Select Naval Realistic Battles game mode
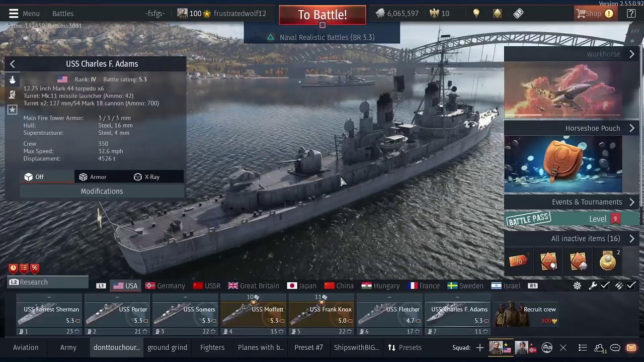Viewport: 644px width, 362px height. [x=322, y=37]
